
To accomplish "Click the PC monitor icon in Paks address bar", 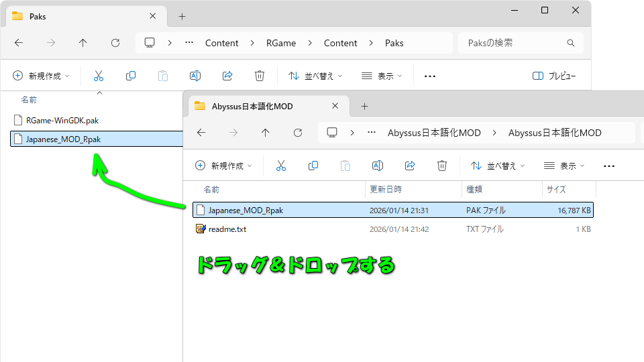I will point(150,43).
